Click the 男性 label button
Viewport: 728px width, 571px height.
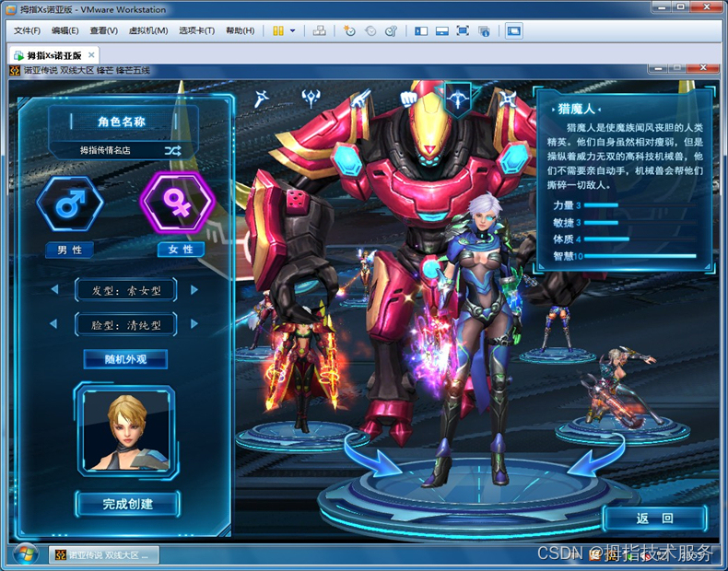tap(70, 250)
